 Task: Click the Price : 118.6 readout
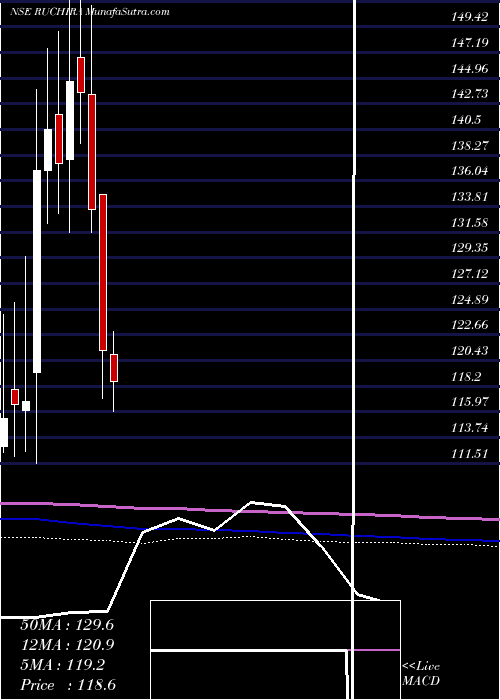[x=68, y=685]
